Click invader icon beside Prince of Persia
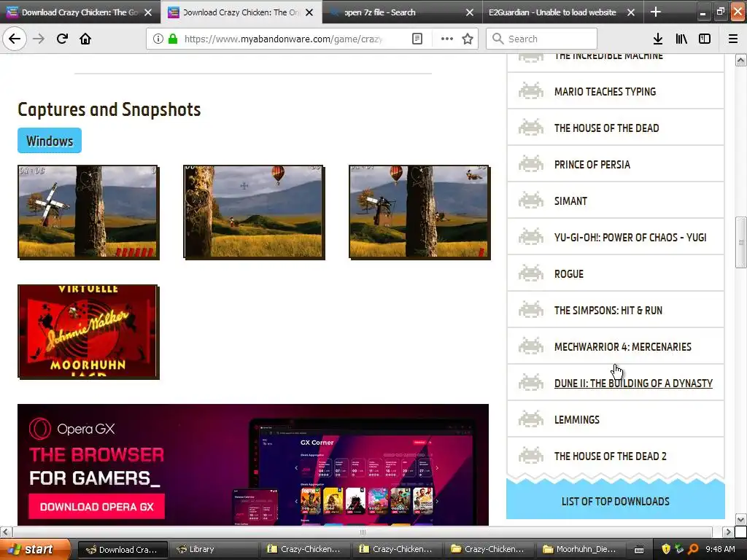 531,164
